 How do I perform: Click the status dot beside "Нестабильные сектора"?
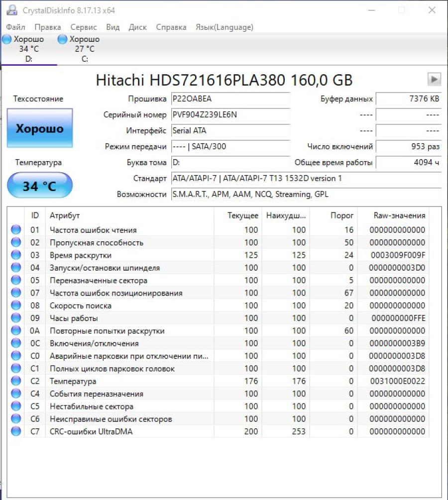(15, 406)
